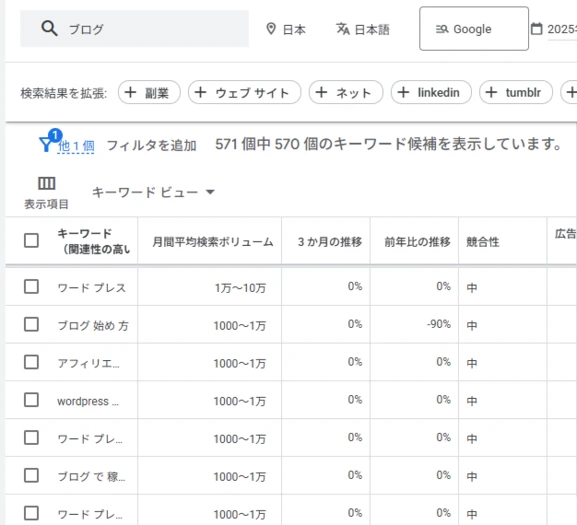Click the search list icon beside Google

pyautogui.click(x=442, y=29)
